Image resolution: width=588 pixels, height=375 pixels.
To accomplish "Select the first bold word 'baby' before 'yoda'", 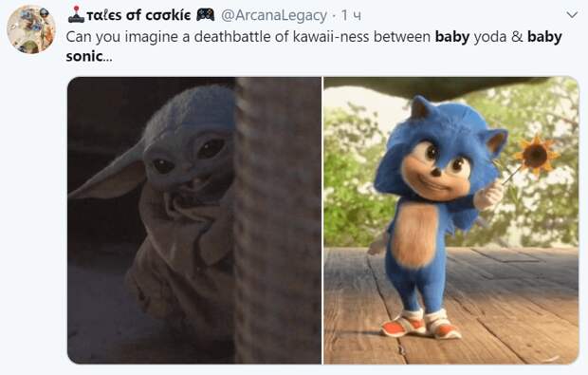I will click(452, 37).
